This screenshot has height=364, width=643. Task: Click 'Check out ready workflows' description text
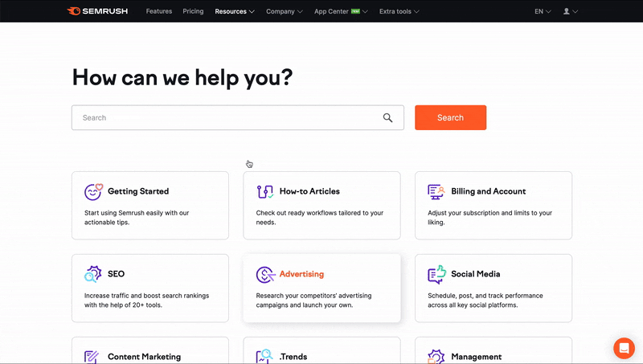320,218
